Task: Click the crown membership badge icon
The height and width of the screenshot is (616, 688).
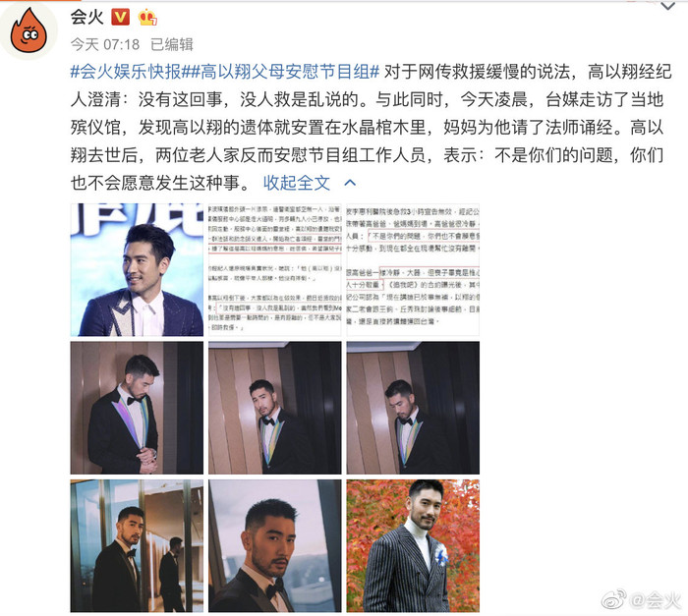Action: [x=147, y=18]
